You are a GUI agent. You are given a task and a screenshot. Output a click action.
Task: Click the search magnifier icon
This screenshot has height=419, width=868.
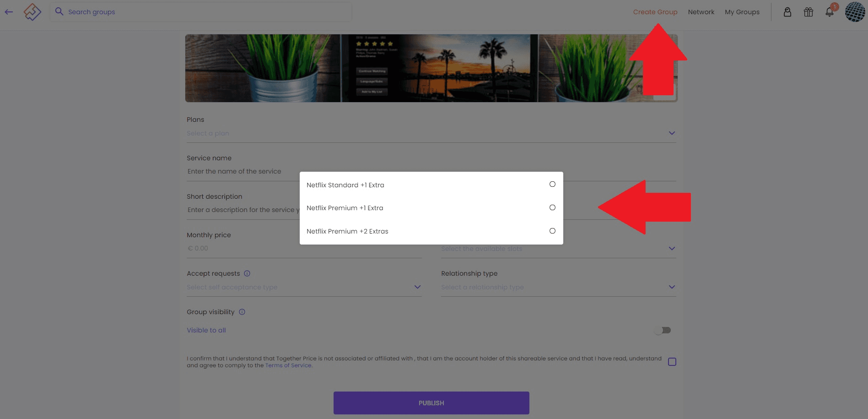tap(59, 11)
